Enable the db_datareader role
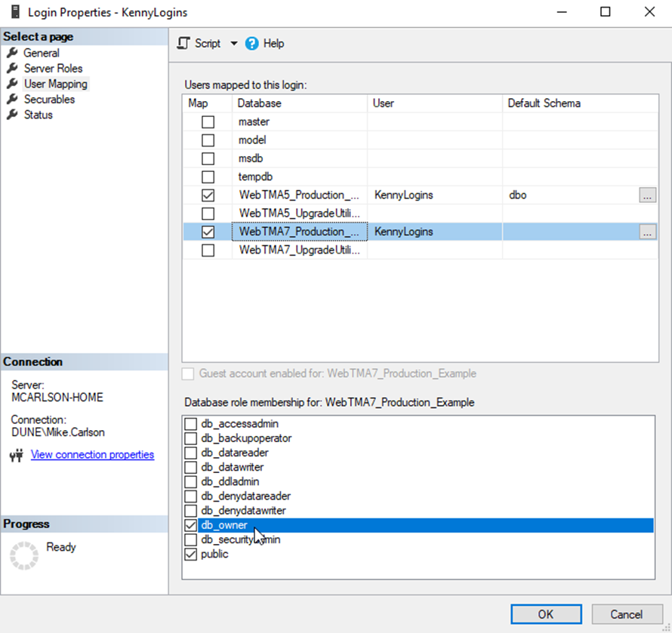Viewport: 672px width, 633px height. pyautogui.click(x=191, y=453)
